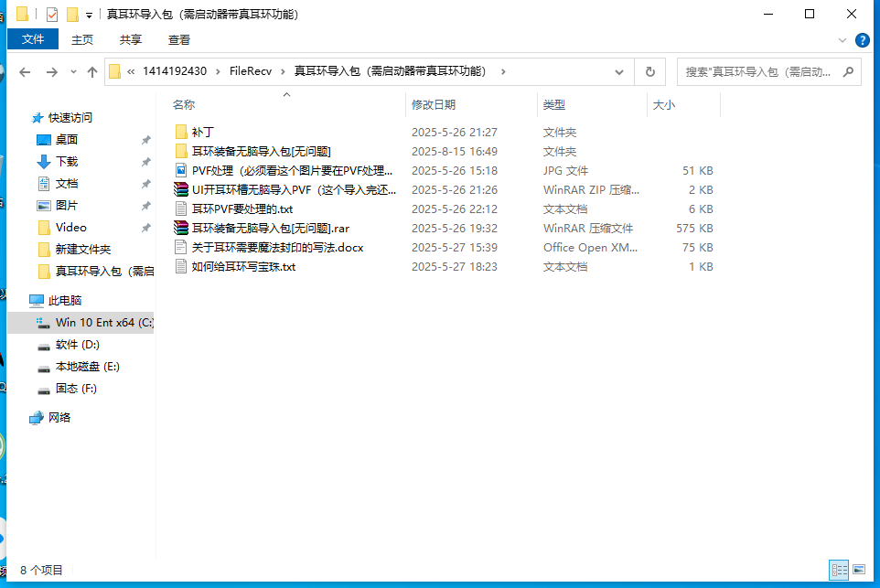This screenshot has width=880, height=588.
Task: Click the back navigation arrow
Action: point(25,70)
